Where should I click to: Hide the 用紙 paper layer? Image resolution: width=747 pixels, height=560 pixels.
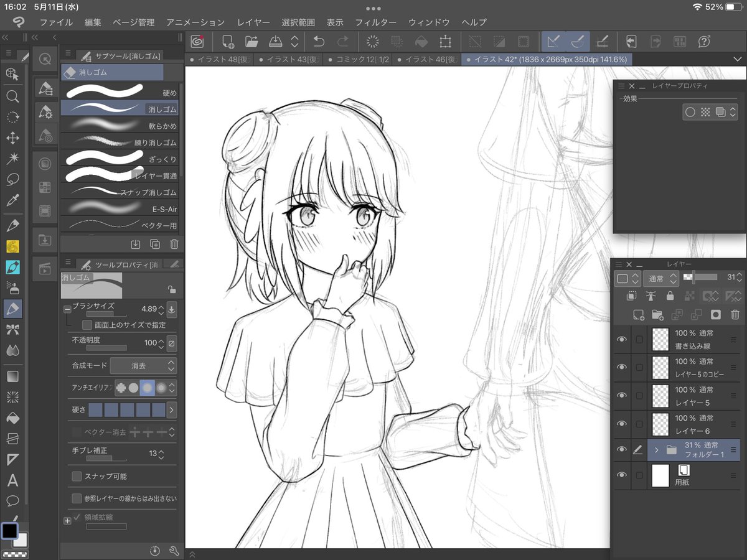point(621,475)
